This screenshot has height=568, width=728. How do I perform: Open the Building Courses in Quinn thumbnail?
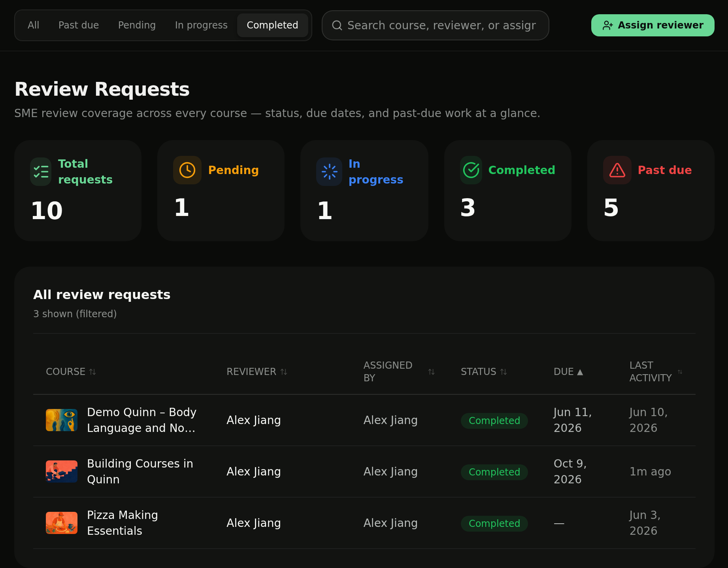point(62,471)
